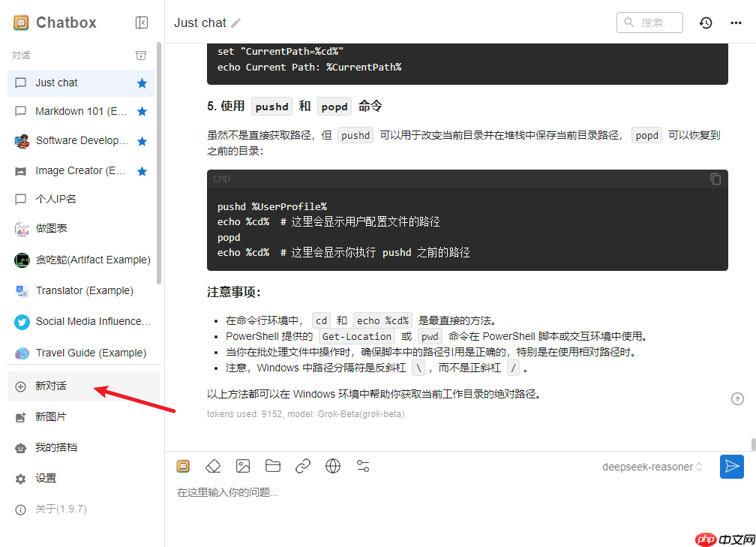
Task: Enable web browsing via the globe icon
Action: pyautogui.click(x=333, y=466)
